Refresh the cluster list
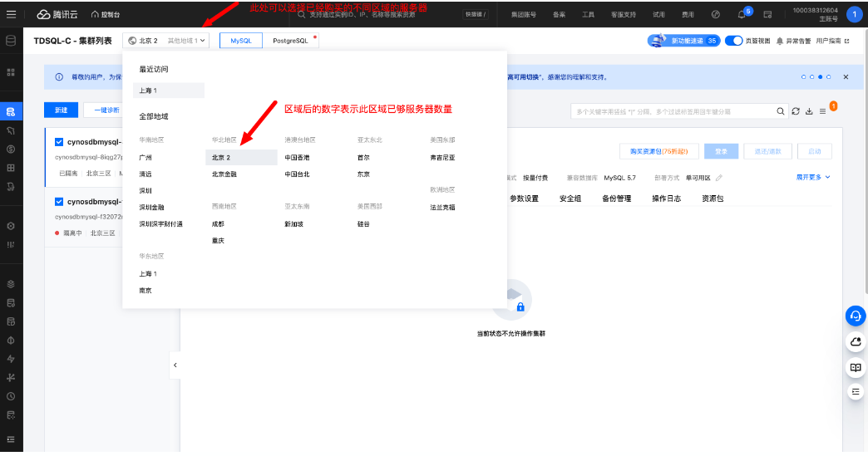 [x=796, y=111]
